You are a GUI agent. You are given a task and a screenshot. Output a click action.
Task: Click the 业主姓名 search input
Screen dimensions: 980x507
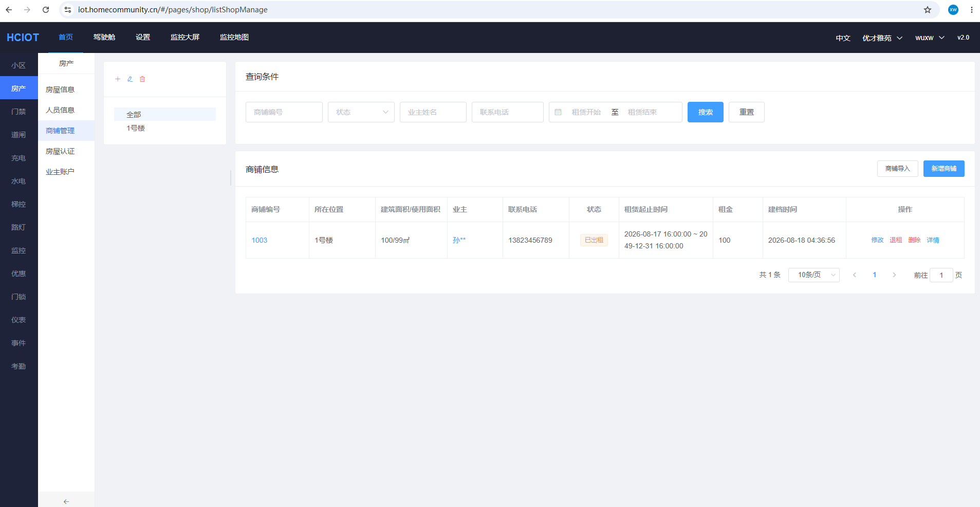(433, 112)
